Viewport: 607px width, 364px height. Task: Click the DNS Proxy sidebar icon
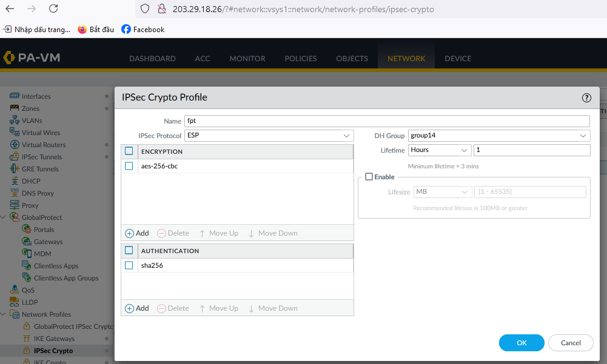[15, 193]
